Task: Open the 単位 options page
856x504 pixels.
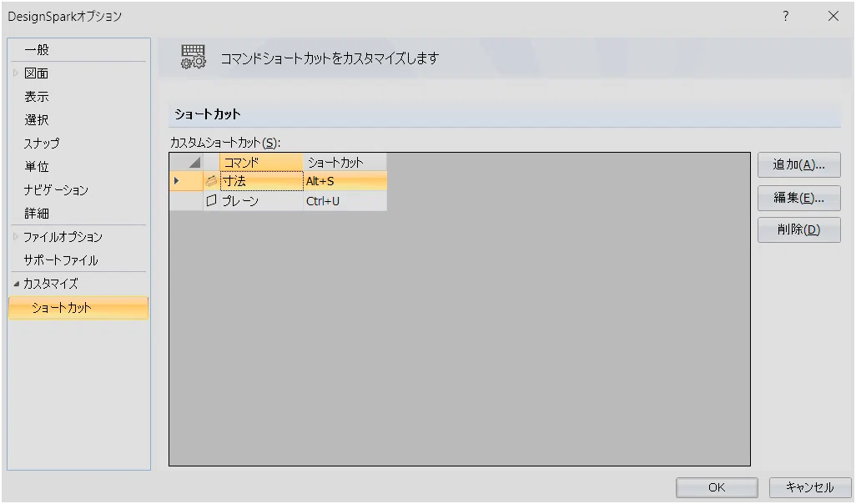Action: tap(37, 167)
